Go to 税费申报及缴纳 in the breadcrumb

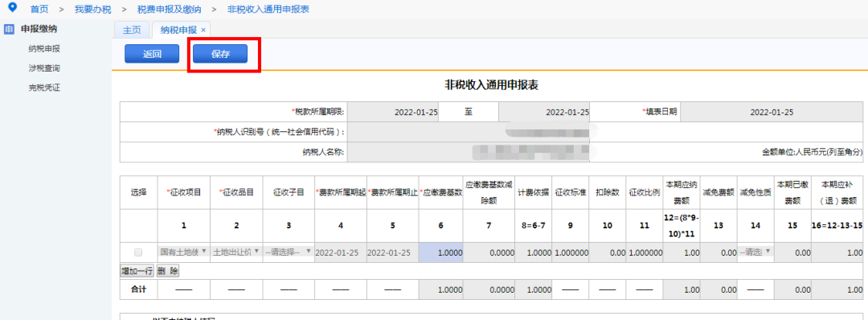169,10
